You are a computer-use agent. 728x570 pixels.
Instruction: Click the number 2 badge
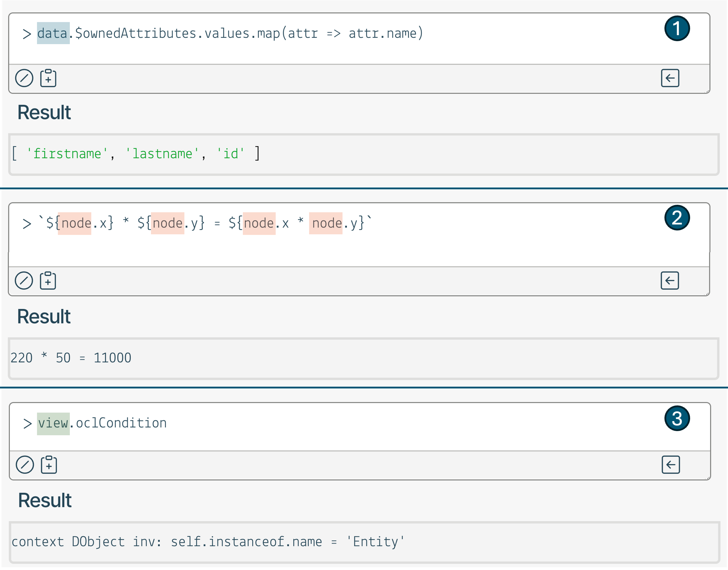tap(677, 218)
